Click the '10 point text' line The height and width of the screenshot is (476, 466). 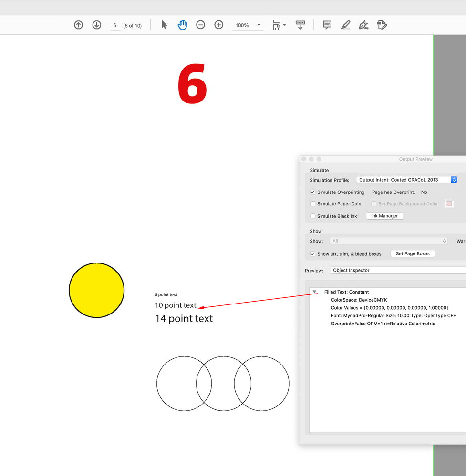click(176, 305)
